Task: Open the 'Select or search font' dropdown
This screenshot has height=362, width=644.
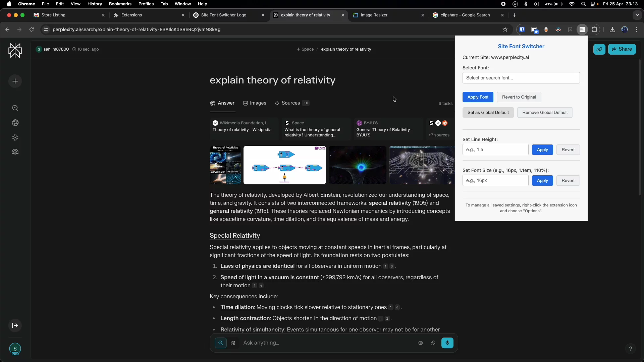Action: (521, 78)
